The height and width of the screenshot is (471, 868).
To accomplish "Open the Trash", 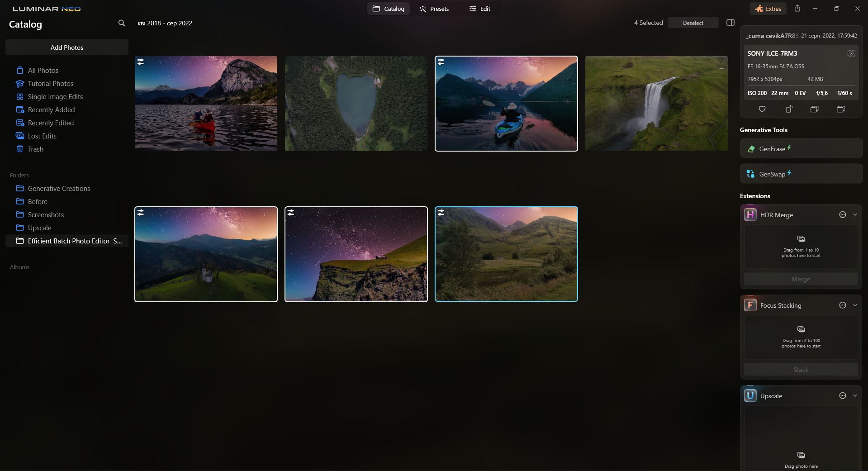I will pos(36,149).
